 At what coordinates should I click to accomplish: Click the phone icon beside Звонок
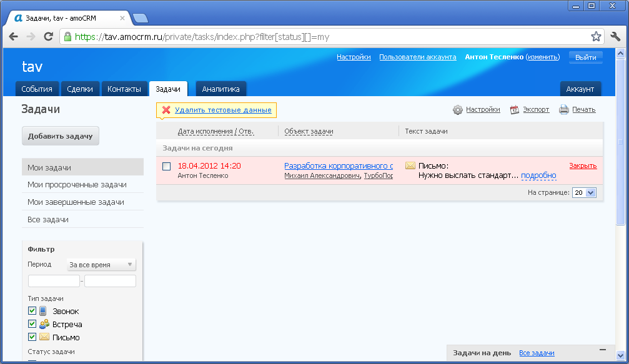43,311
